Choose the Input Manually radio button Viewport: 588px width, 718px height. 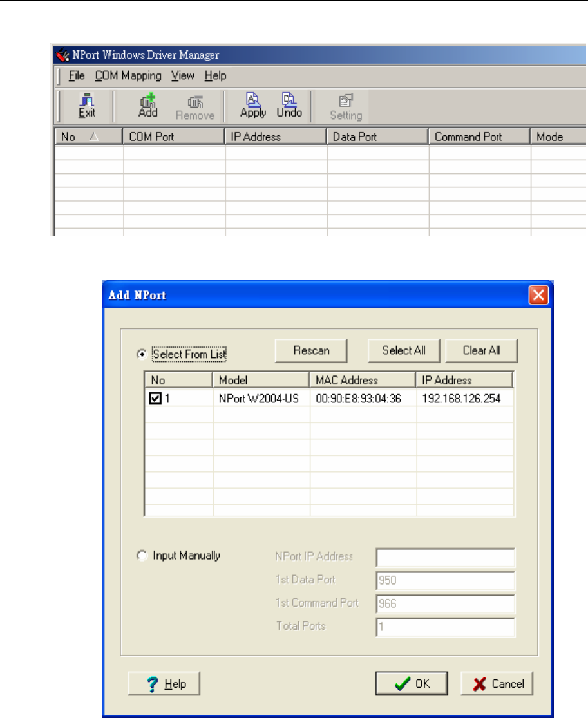[x=142, y=555]
